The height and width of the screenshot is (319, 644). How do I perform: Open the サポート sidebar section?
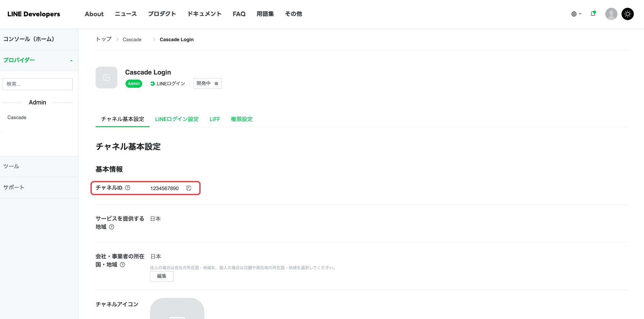pos(39,188)
